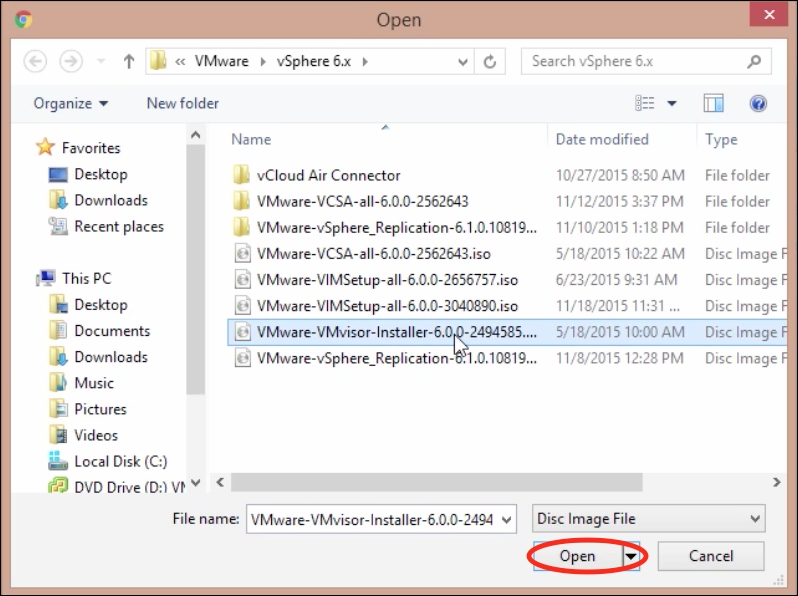Open the Documents folder
Viewport: 798px width, 596px height.
point(99,331)
